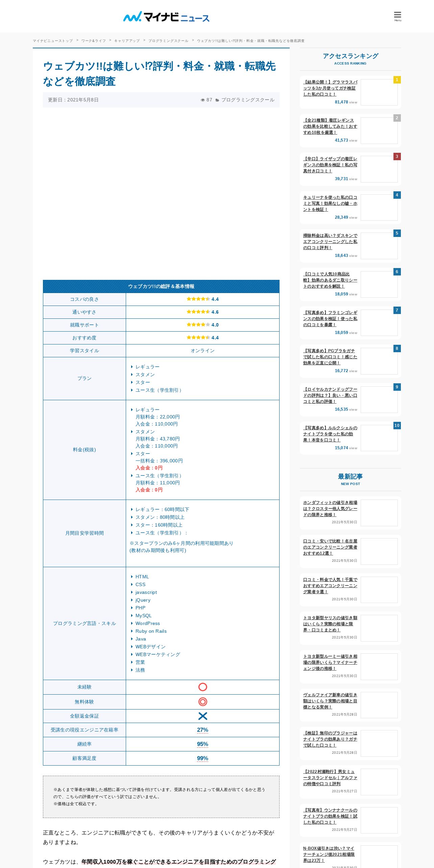Open 村瀬鞄行 ランドセル post
The height and width of the screenshot is (868, 434).
[330, 778]
